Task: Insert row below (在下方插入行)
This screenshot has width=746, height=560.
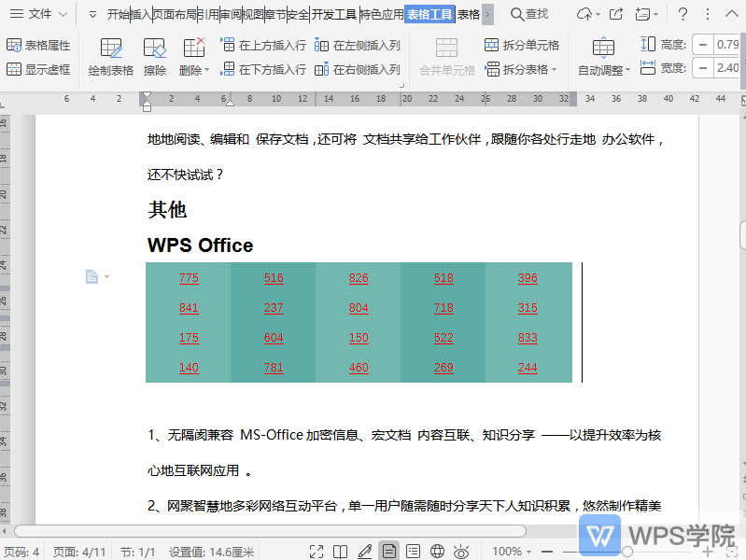Action: point(263,69)
